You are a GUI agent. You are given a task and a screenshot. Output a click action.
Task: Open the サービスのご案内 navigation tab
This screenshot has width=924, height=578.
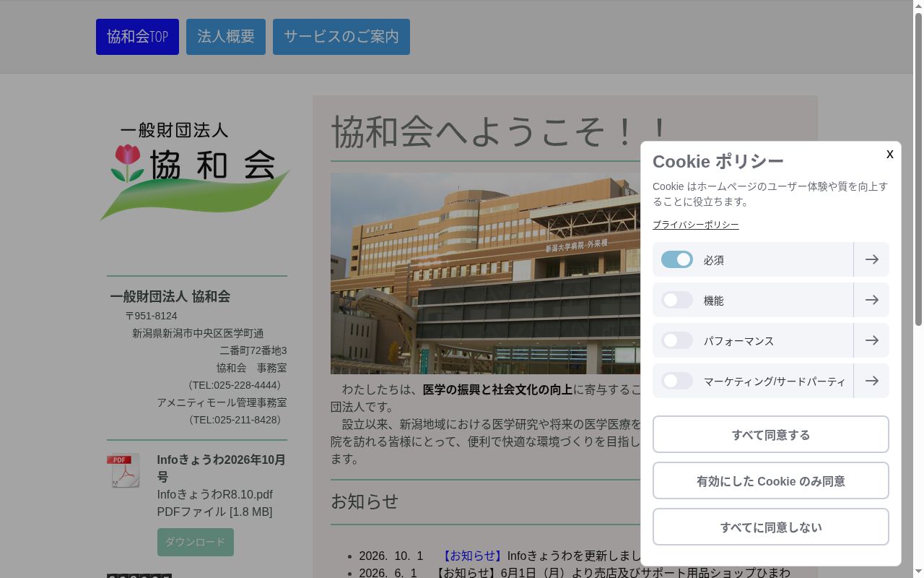coord(341,37)
